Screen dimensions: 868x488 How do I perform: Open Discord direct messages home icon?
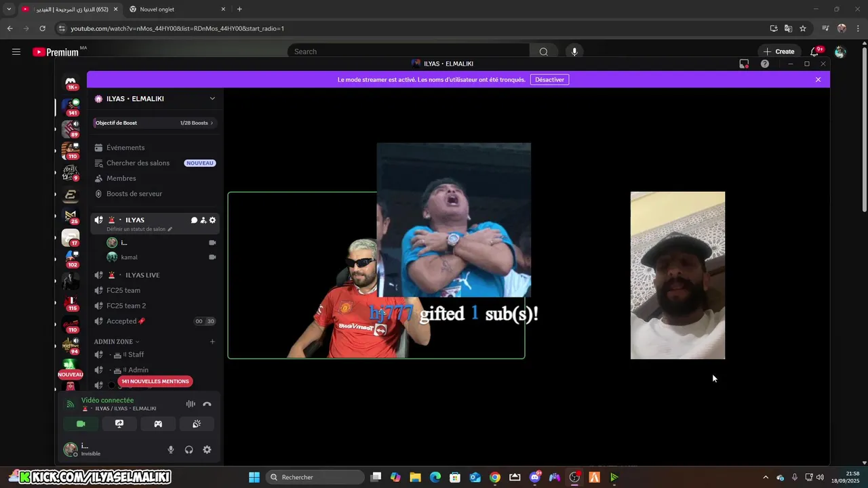[71, 83]
